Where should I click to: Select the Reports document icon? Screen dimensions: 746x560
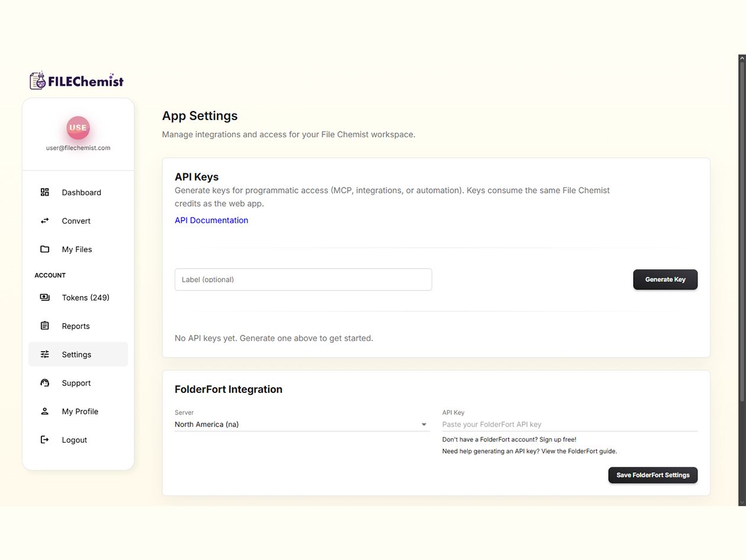(x=44, y=326)
